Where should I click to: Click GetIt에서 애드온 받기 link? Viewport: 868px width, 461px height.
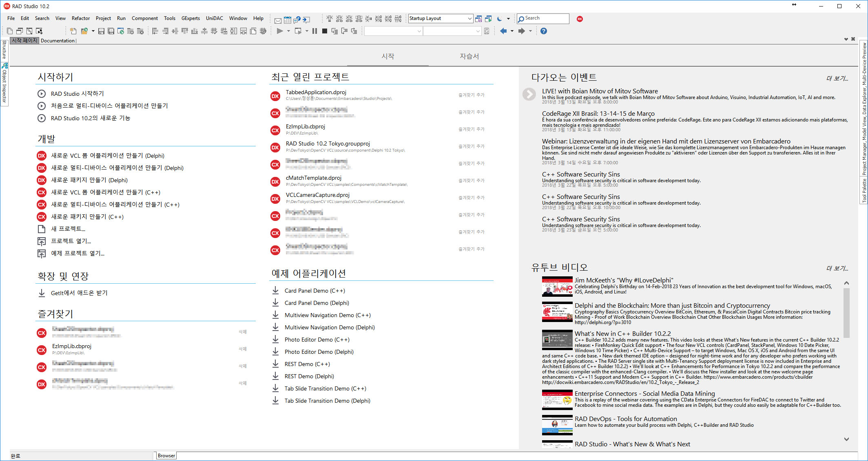point(79,293)
